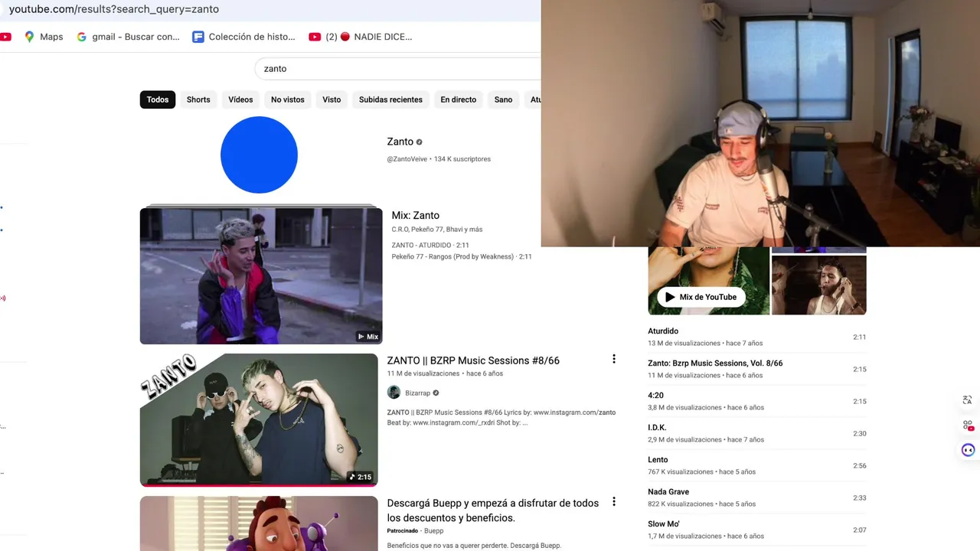Image resolution: width=980 pixels, height=551 pixels.
Task: Click the Bizarrap channel avatar
Action: click(394, 393)
